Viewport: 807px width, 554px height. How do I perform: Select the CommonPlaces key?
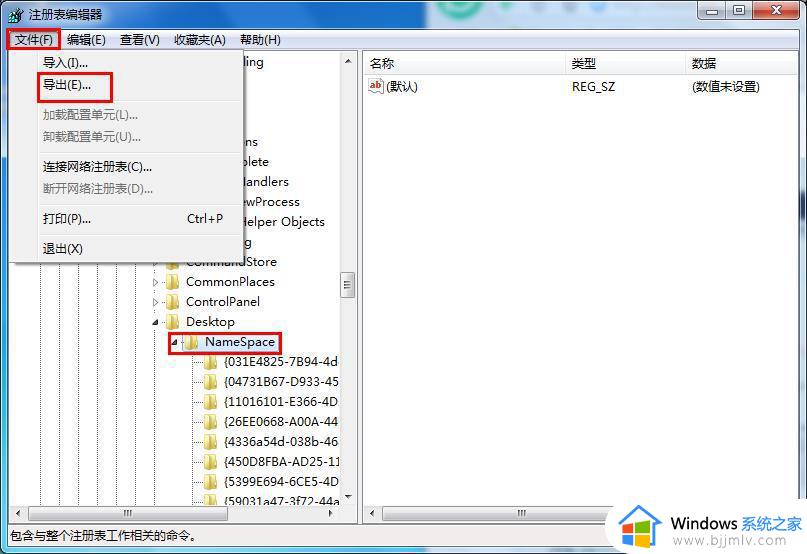pos(230,282)
